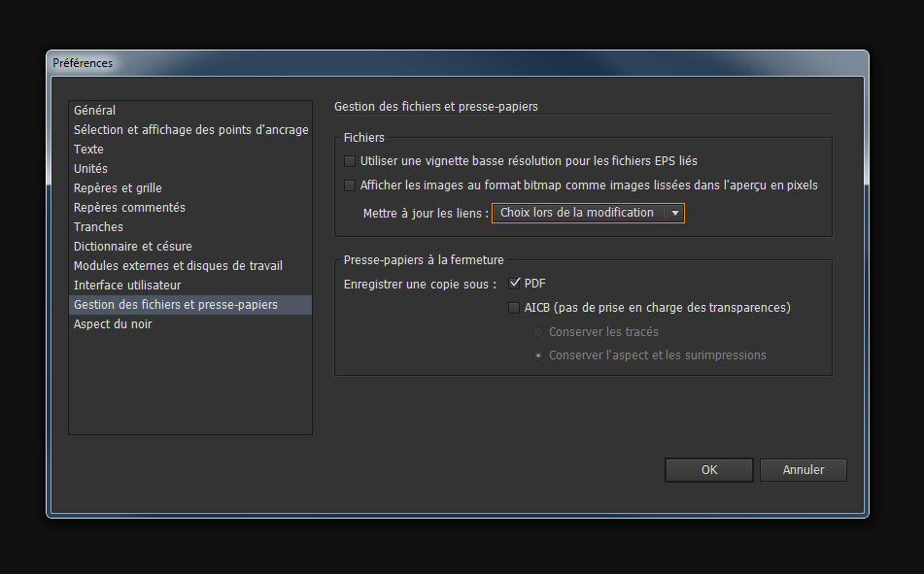Select the Repères commentés category
Viewport: 924px width, 574px height.
tap(129, 207)
